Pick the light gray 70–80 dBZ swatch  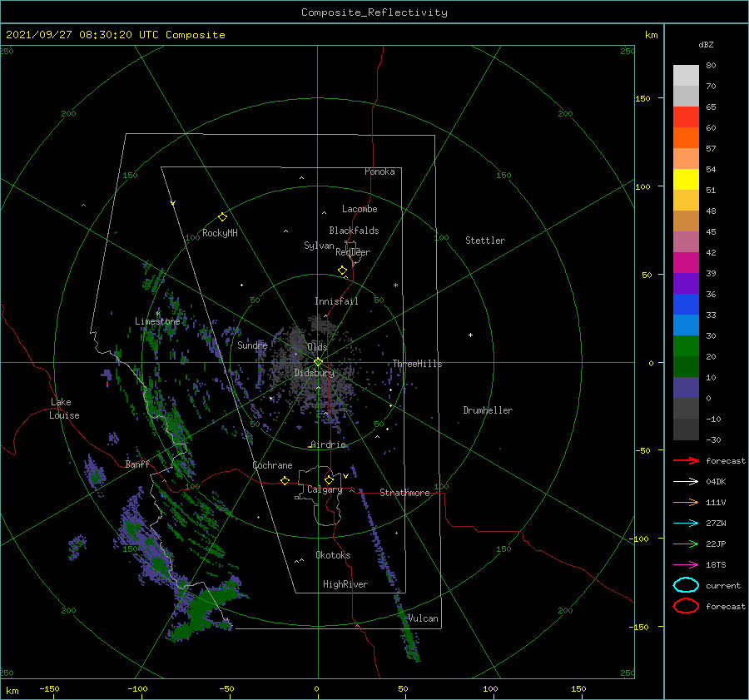686,76
